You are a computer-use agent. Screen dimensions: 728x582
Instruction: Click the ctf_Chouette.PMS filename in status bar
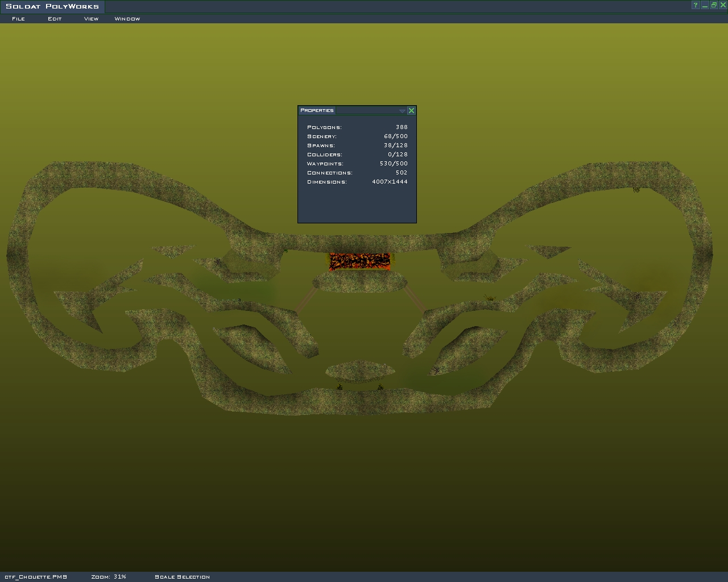tap(36, 577)
